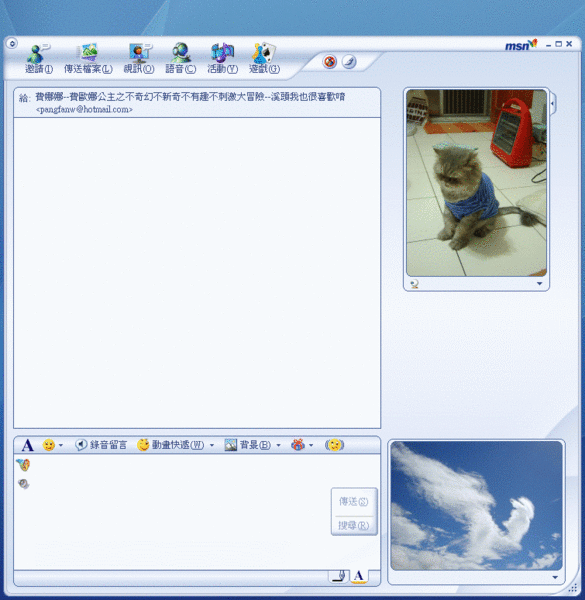Click the contact's cat display picture
585x600 pixels.
click(476, 183)
